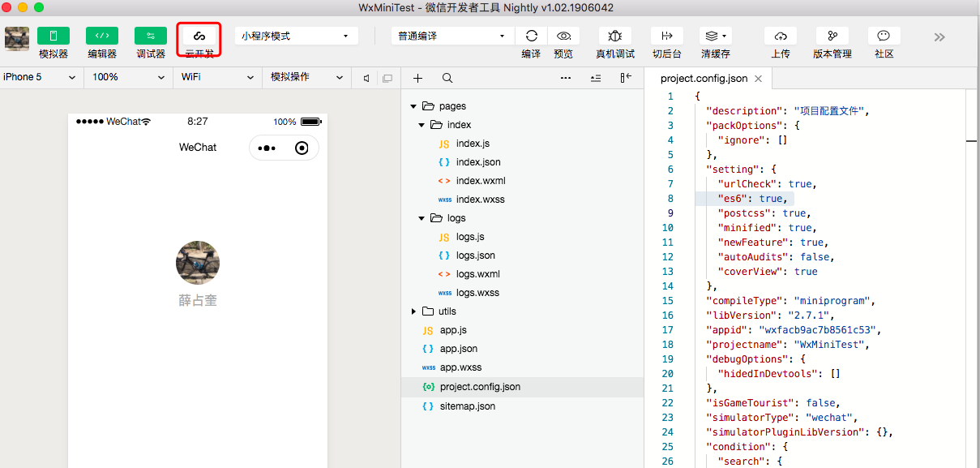Screen dimensions: 980x468
Task: Toggle the 调试器 debugger panel button
Action: pyautogui.click(x=151, y=36)
